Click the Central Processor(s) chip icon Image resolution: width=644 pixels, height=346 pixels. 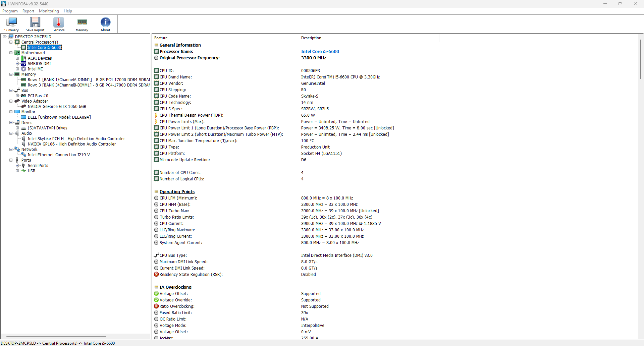pos(17,42)
